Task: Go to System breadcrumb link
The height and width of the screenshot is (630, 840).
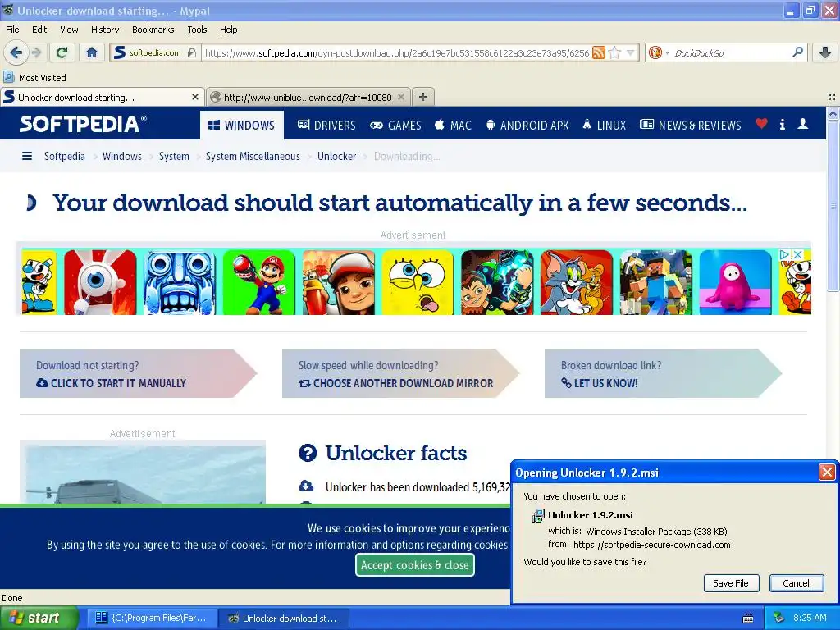Action: pos(174,156)
